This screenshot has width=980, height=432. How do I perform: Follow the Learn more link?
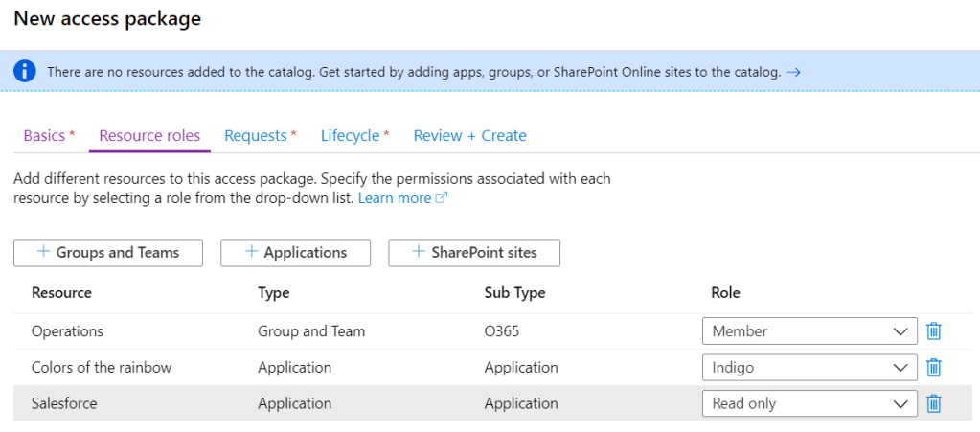[x=395, y=198]
